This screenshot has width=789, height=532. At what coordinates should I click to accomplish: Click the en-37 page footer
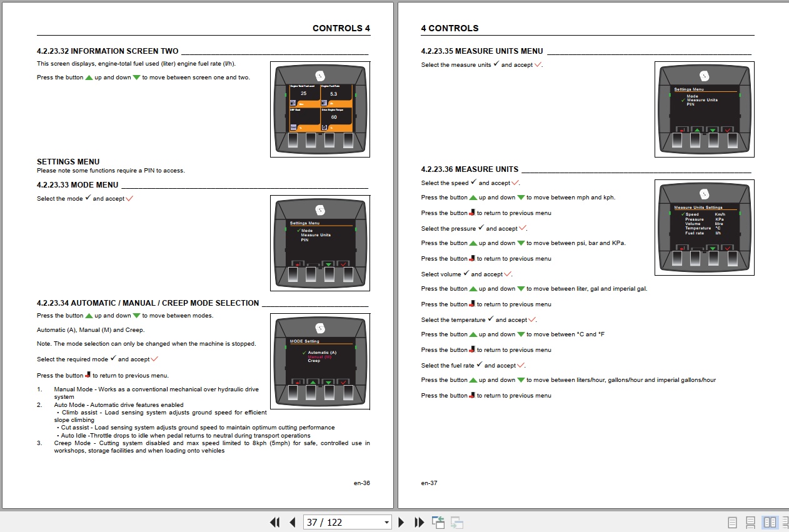430,483
